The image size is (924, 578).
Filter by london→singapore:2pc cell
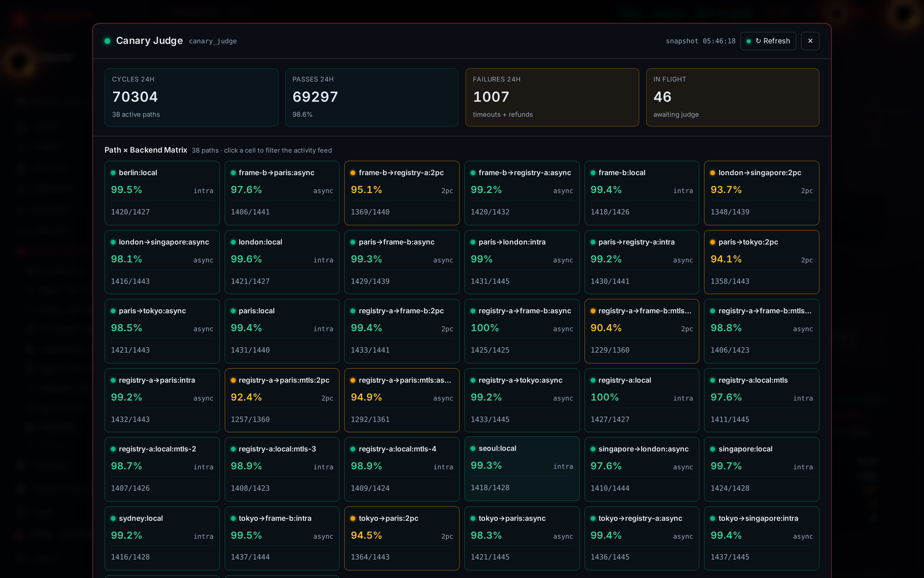point(762,193)
